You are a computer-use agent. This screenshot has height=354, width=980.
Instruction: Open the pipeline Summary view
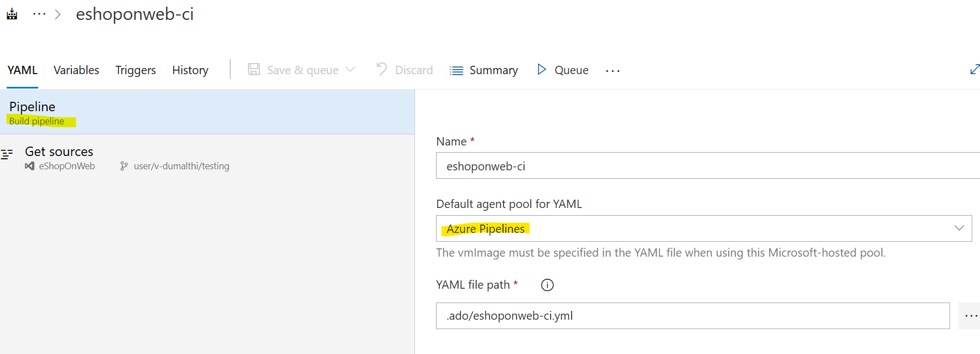click(484, 70)
